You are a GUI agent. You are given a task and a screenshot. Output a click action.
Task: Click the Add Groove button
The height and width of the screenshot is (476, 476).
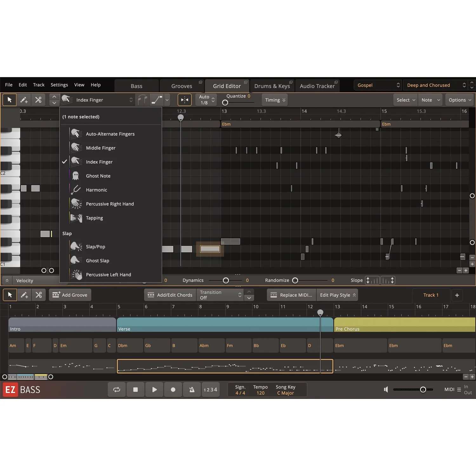pyautogui.click(x=70, y=295)
